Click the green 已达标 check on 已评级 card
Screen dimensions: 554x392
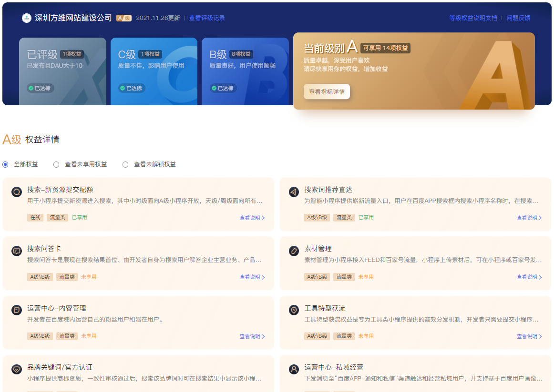click(31, 88)
